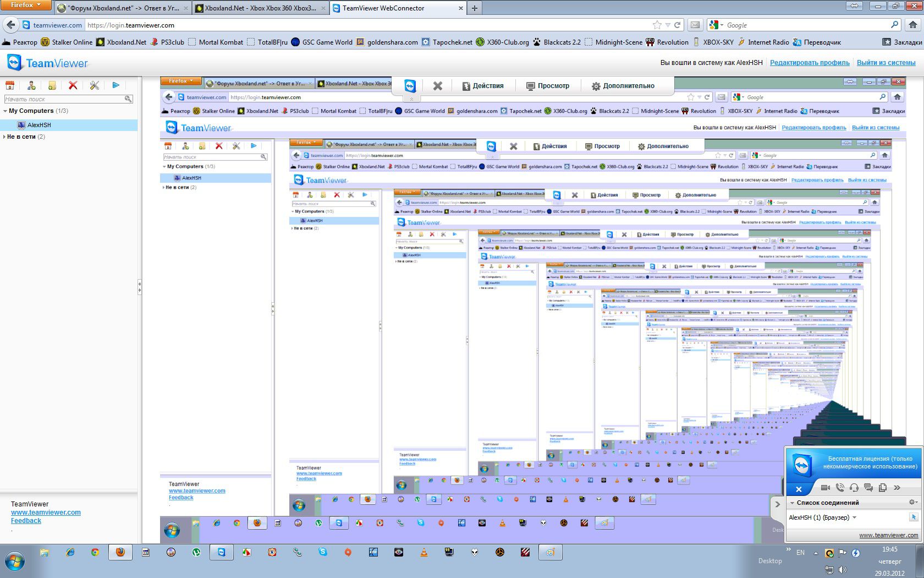Click file transfer pages icon in TeamViewer popup
924x578 pixels.
pyautogui.click(x=883, y=487)
